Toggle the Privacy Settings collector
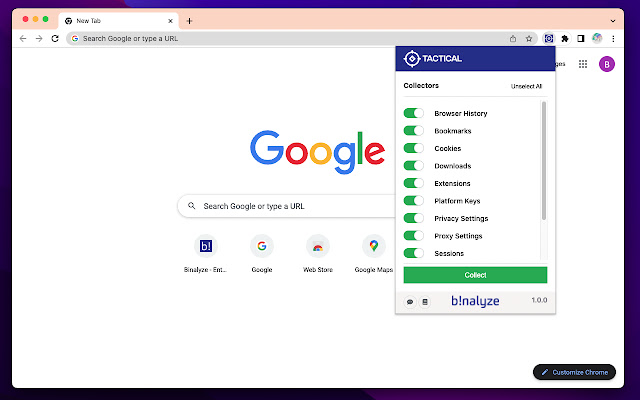Viewport: 640px width, 400px height. point(413,218)
